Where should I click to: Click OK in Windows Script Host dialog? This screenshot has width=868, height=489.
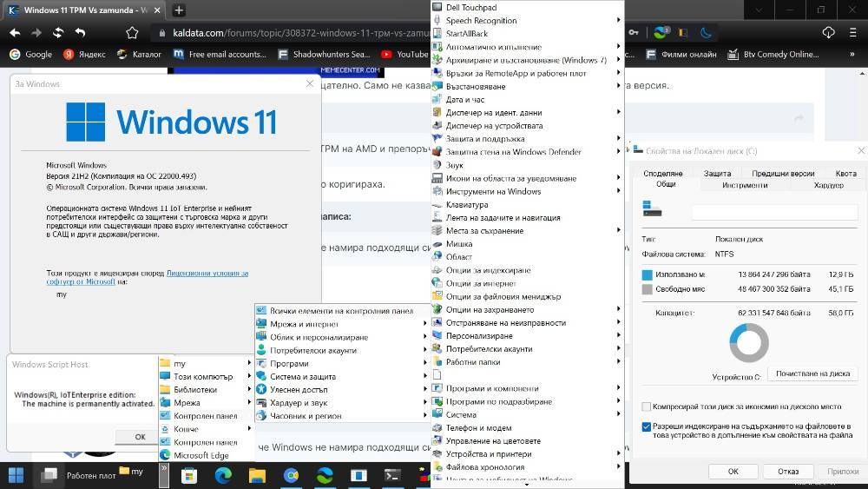click(140, 437)
